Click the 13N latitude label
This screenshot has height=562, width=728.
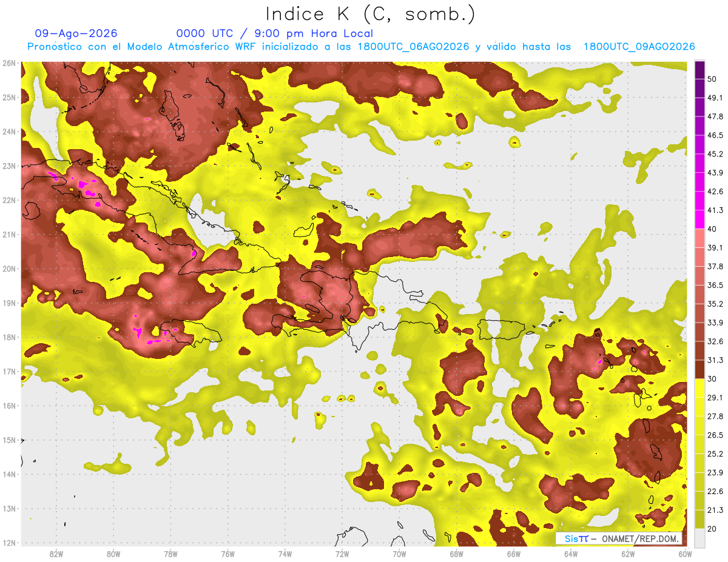coord(9,509)
